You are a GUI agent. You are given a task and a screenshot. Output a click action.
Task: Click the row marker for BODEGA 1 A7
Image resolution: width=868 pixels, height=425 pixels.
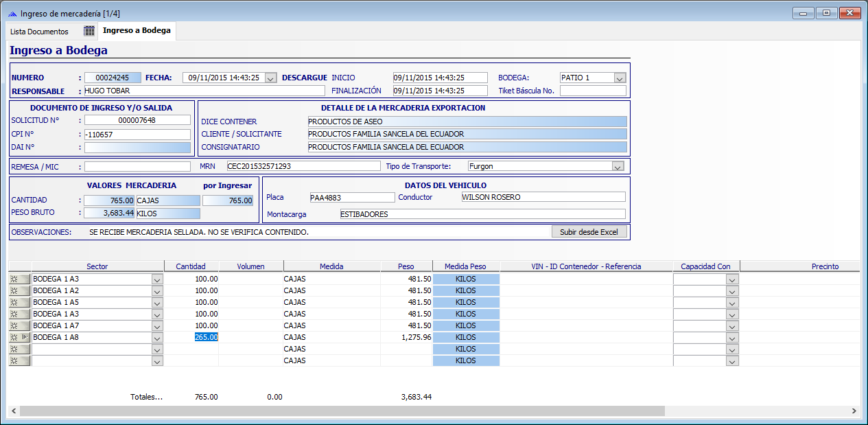19,326
